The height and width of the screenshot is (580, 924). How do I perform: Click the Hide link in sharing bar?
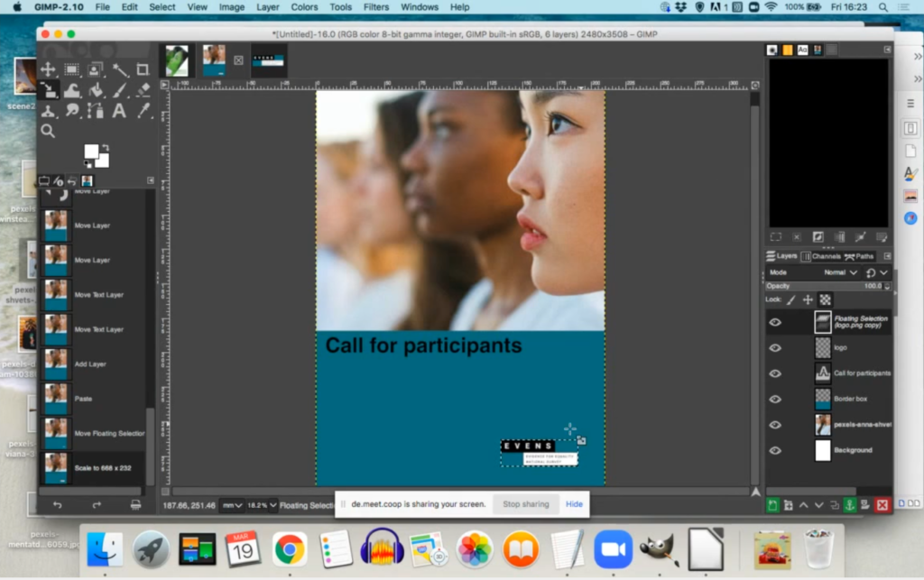point(574,504)
